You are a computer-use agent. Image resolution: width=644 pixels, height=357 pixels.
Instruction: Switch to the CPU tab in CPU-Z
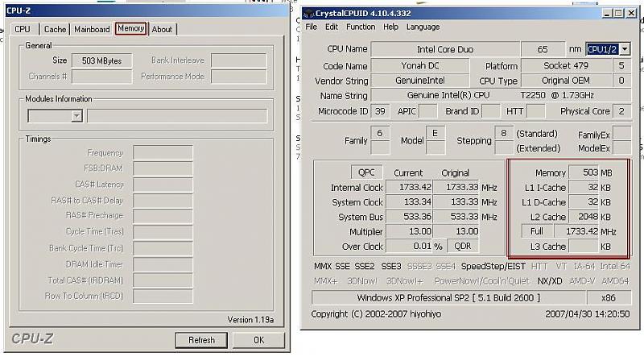click(23, 29)
